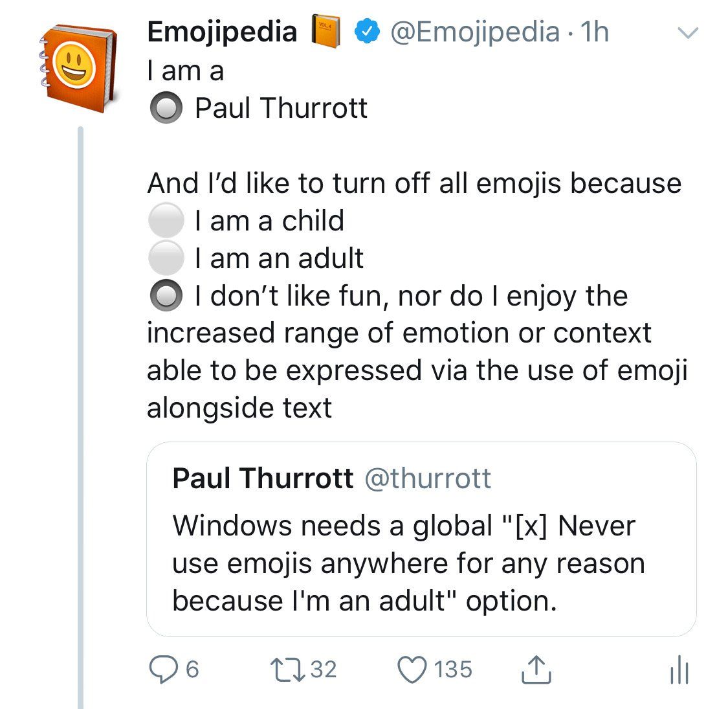Open Emojipedia's orange notebook avatar
728x709 pixels.
tap(76, 67)
